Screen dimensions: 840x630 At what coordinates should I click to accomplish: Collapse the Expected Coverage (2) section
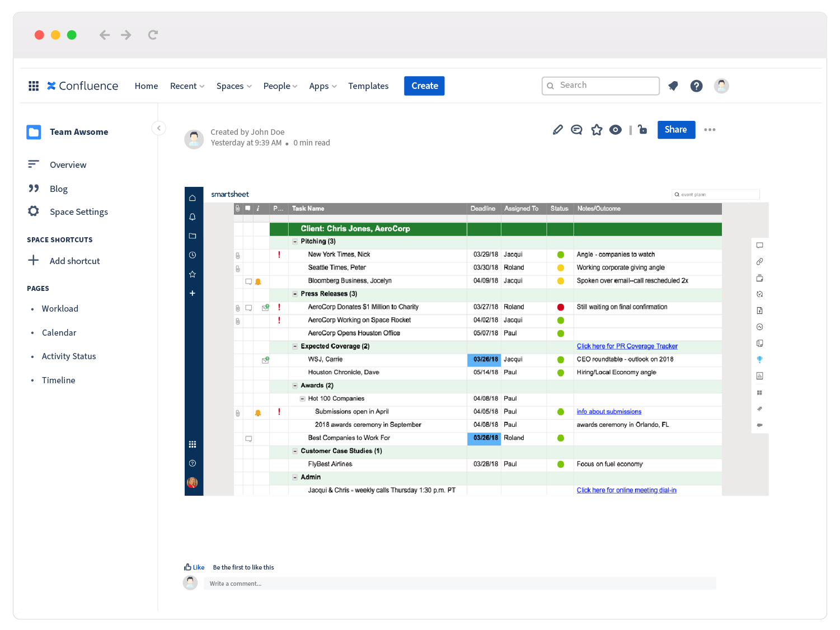click(295, 346)
